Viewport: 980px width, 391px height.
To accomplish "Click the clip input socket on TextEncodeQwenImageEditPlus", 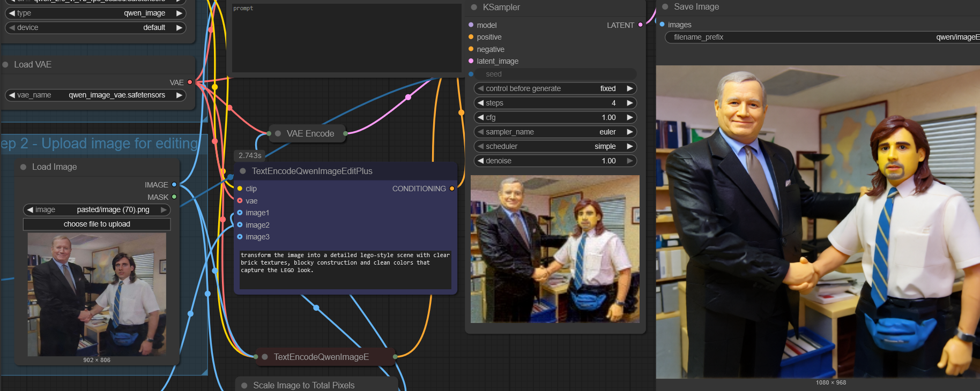I will pos(240,189).
